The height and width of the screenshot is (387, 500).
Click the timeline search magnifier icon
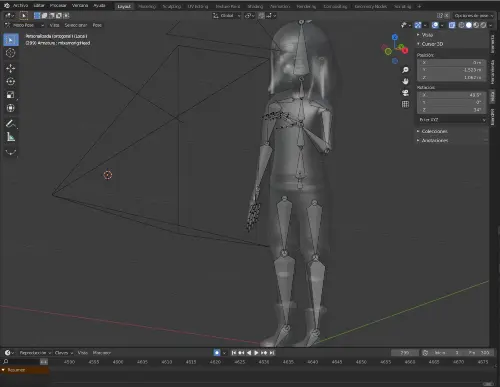pyautogui.click(x=6, y=362)
